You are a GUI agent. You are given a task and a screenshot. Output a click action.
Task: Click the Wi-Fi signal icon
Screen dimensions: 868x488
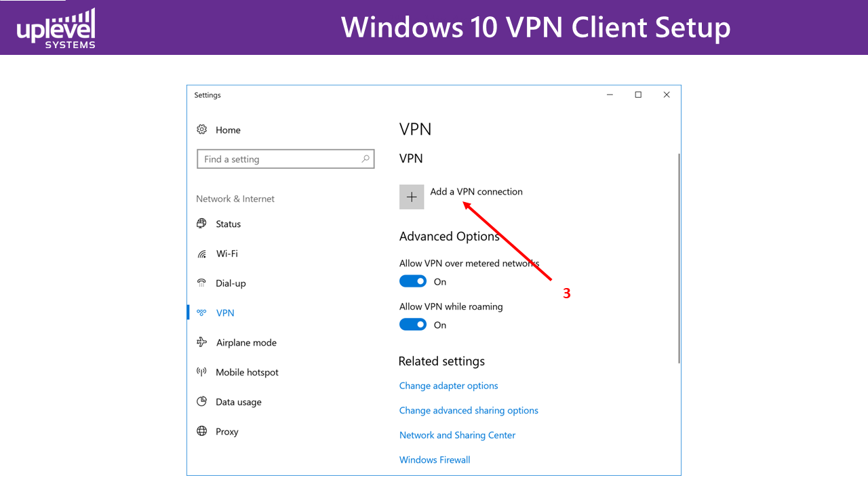(x=201, y=253)
